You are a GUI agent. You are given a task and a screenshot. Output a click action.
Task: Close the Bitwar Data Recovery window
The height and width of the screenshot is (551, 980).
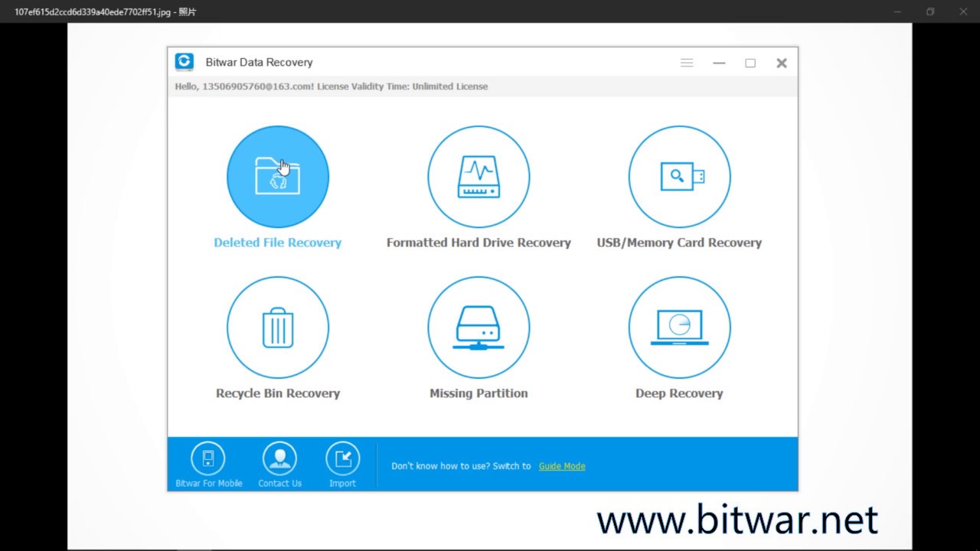[782, 63]
